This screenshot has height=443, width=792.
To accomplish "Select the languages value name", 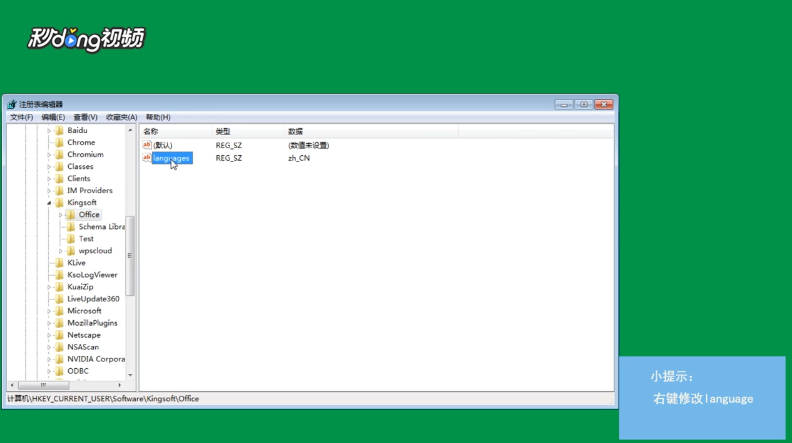I will click(172, 158).
